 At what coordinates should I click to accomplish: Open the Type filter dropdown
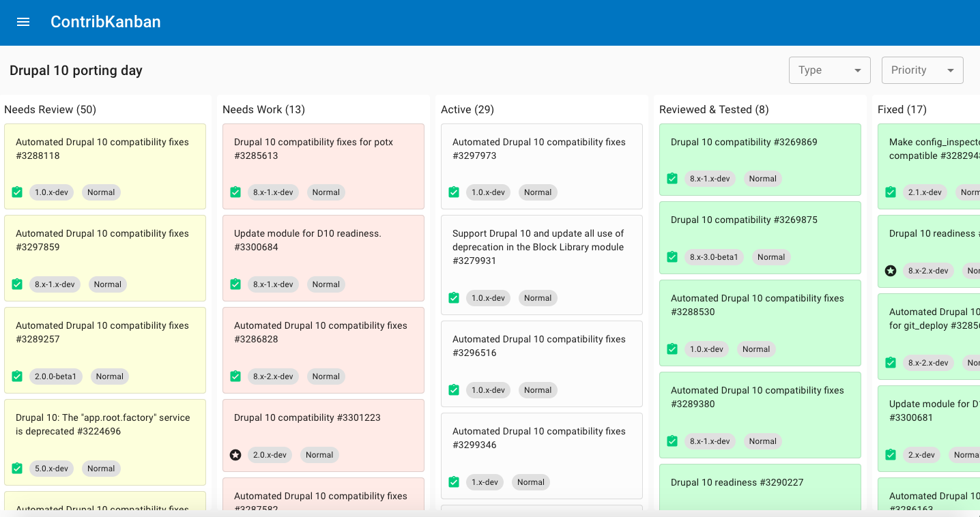pyautogui.click(x=829, y=70)
